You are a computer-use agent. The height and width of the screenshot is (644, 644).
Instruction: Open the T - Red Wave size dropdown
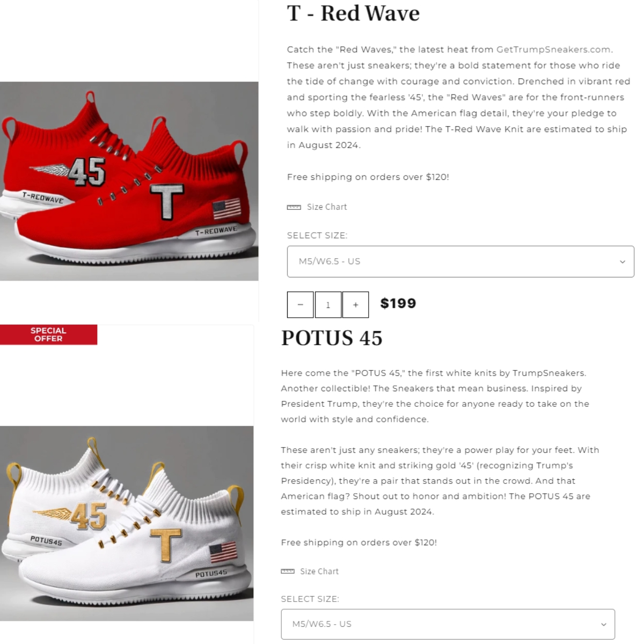460,261
